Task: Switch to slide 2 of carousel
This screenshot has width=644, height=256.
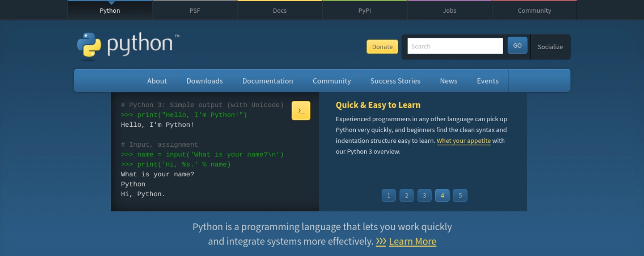Action: 406,195
